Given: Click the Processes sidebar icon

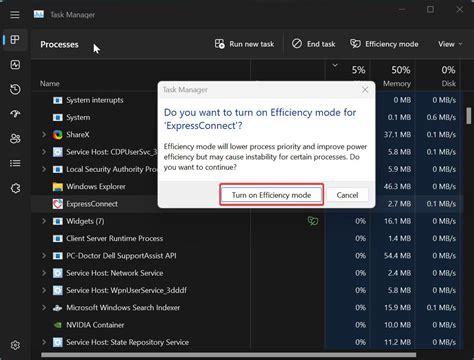Looking at the screenshot, I should [15, 40].
